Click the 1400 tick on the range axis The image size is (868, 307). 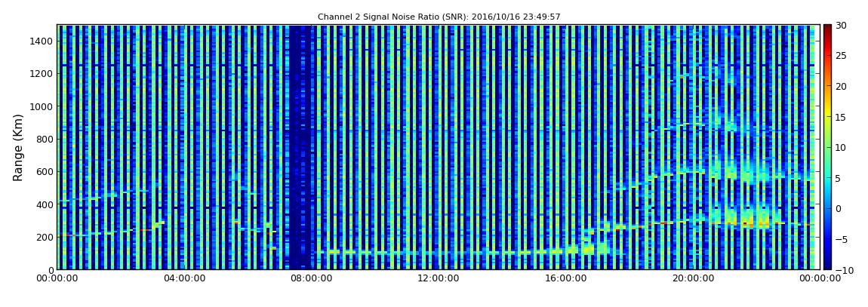coord(42,41)
